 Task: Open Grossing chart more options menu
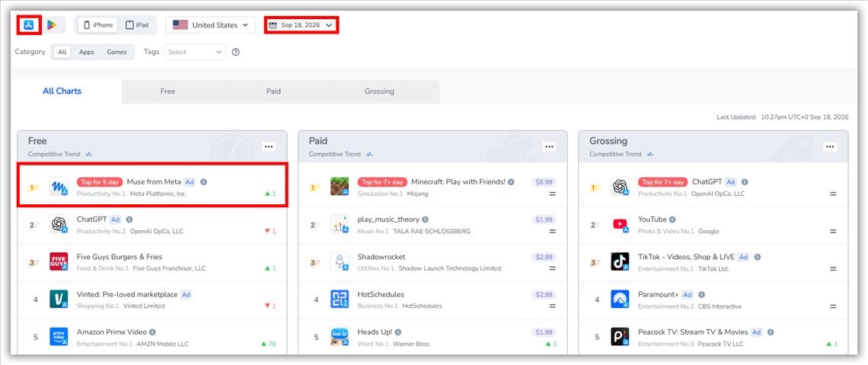pyautogui.click(x=830, y=147)
